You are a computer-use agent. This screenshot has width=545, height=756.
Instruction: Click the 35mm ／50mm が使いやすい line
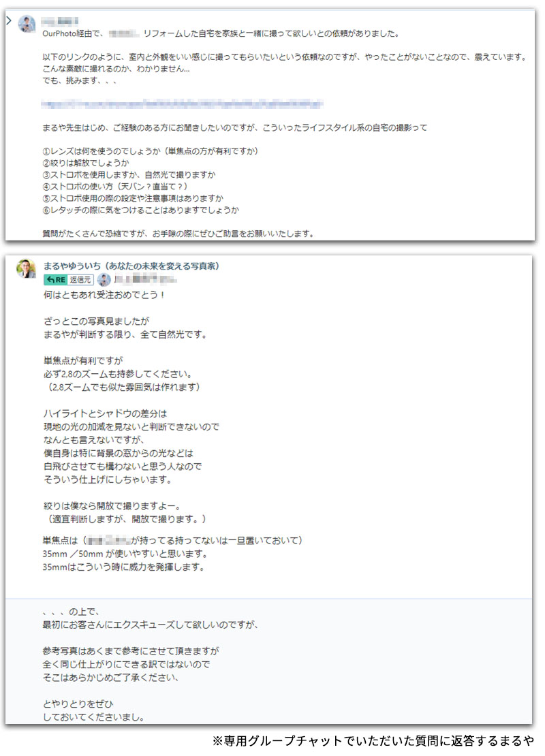click(123, 554)
